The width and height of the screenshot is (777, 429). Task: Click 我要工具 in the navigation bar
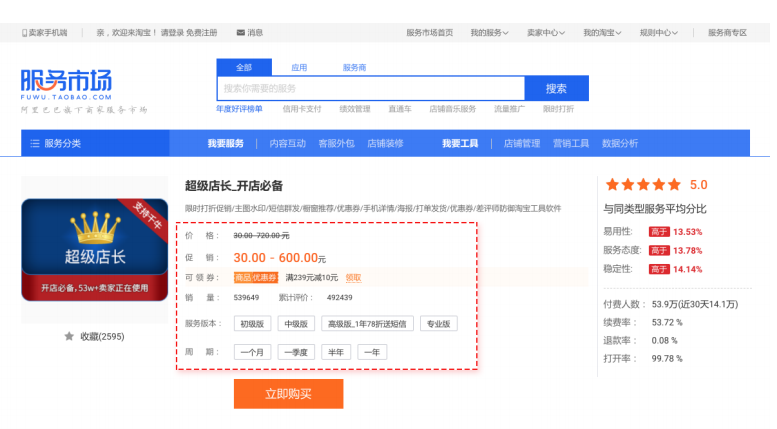(x=460, y=144)
